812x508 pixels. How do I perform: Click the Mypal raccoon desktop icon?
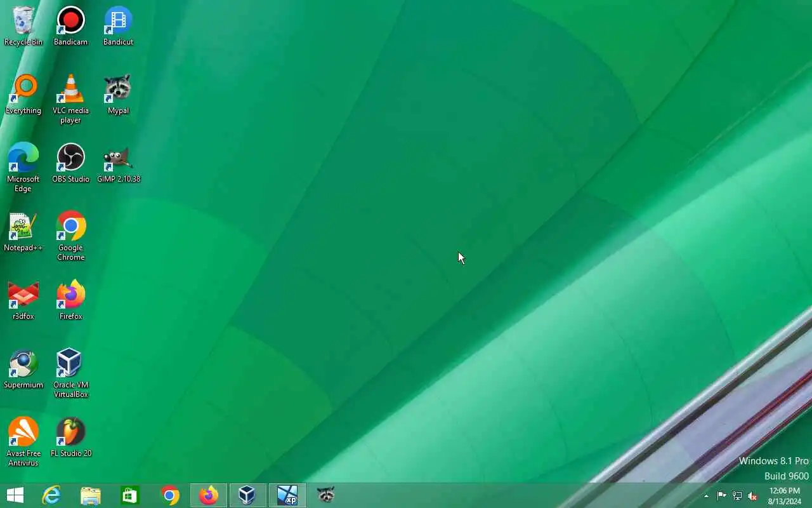tap(118, 95)
